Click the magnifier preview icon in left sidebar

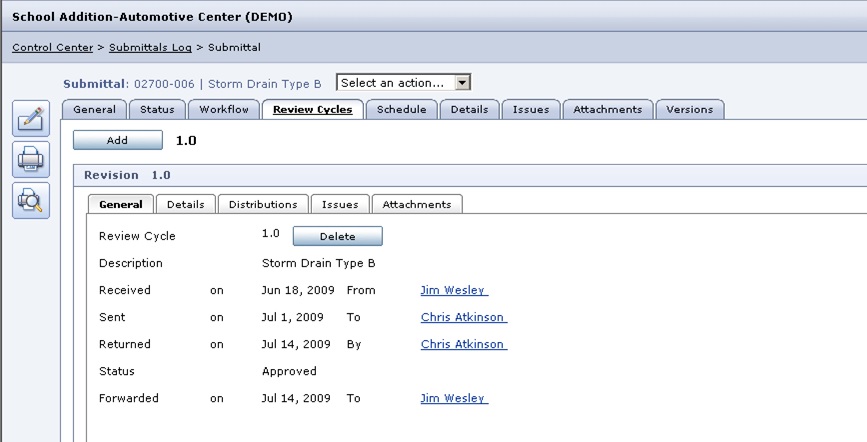(x=31, y=201)
